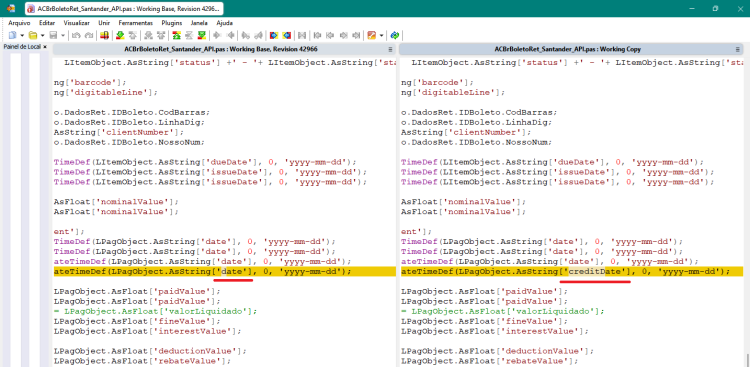Close the Painel de Local panel
750x367 pixels.
tap(45, 47)
